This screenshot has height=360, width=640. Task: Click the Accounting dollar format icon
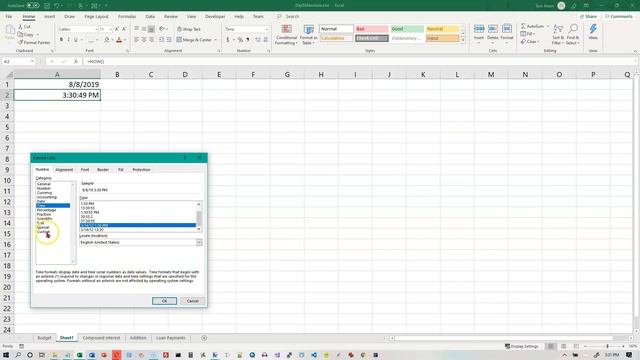pos(228,40)
